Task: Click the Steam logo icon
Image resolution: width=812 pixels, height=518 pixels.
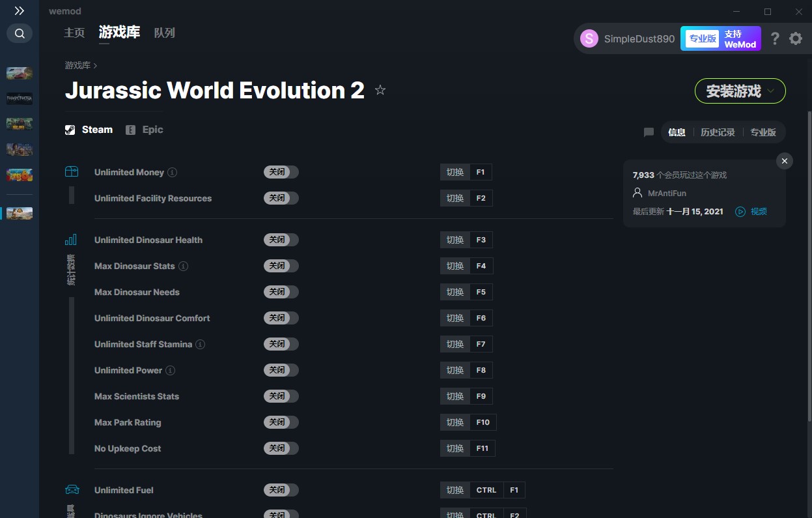Action: click(70, 130)
